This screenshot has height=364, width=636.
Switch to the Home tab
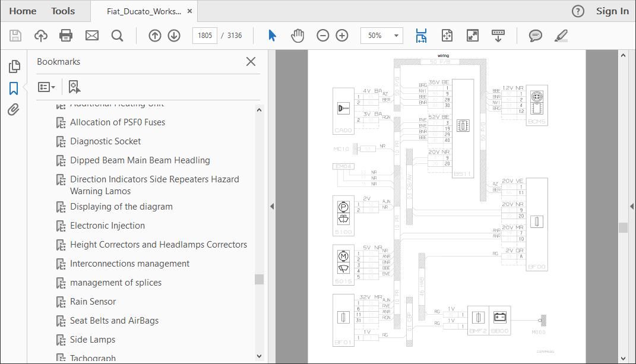pos(23,11)
